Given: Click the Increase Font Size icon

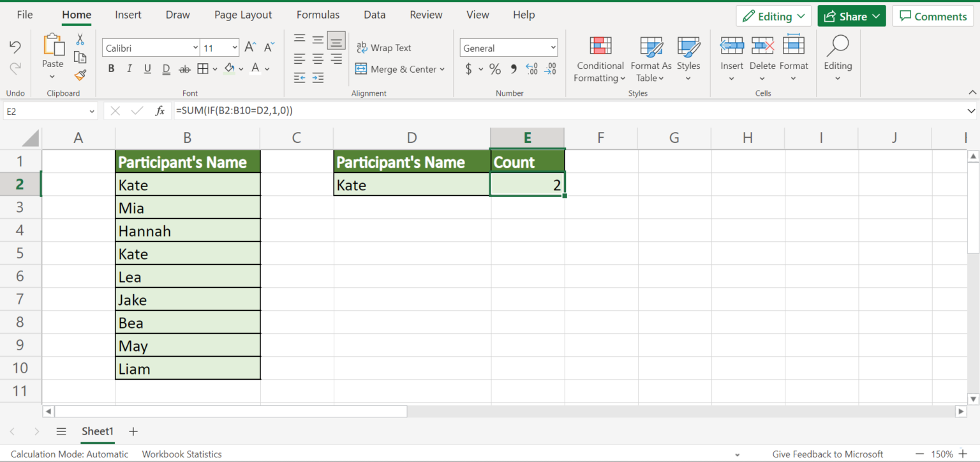Looking at the screenshot, I should (x=251, y=47).
